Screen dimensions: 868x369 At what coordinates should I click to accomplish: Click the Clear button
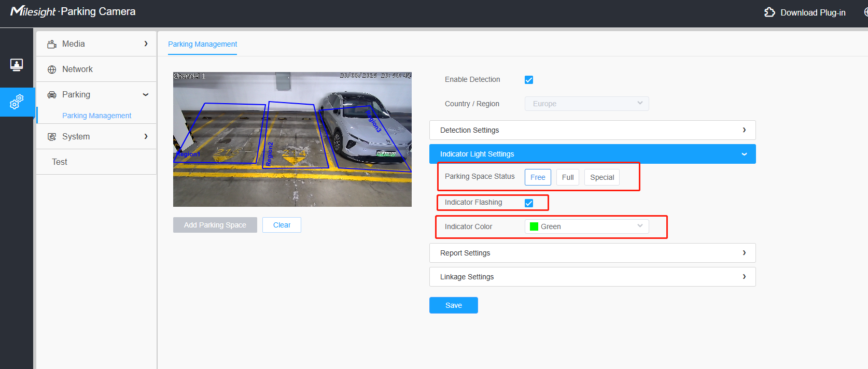click(282, 225)
